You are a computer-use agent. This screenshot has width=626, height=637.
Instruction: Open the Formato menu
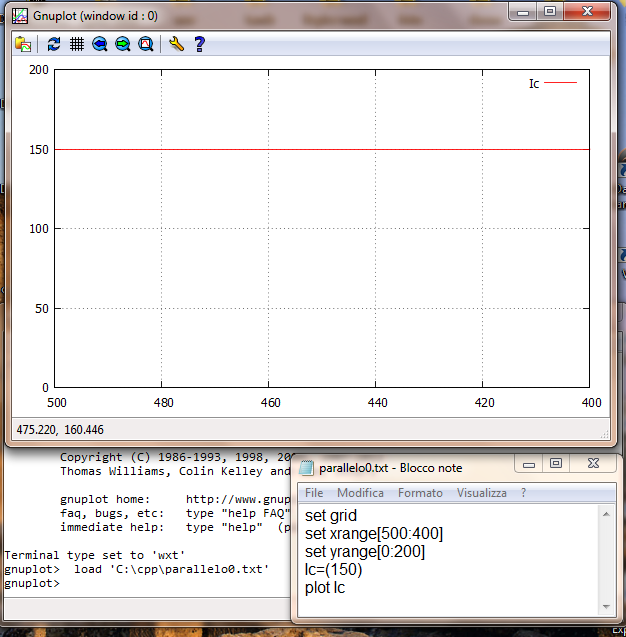click(420, 493)
